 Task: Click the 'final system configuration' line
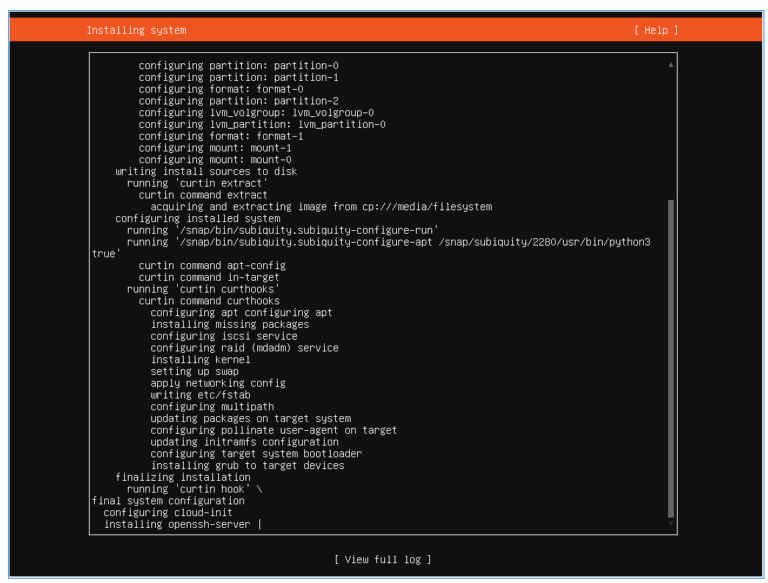click(167, 500)
